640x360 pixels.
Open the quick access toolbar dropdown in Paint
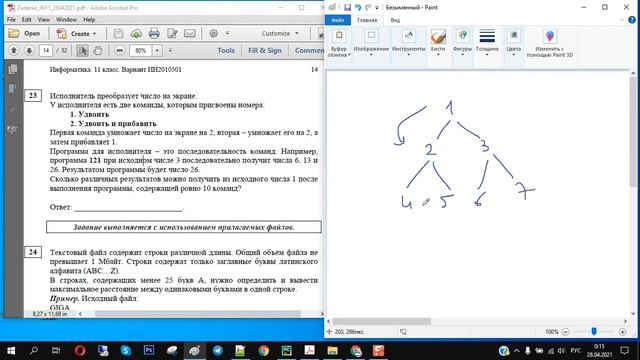[x=377, y=7]
